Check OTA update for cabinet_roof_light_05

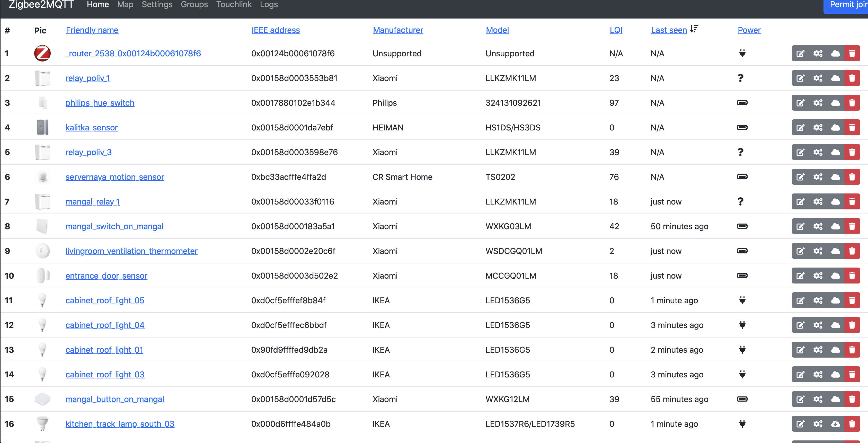coord(836,300)
